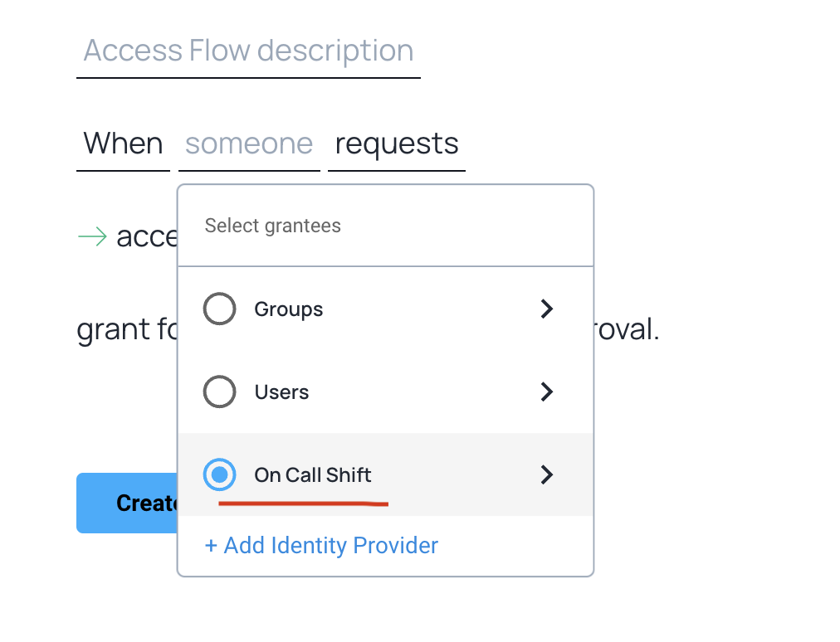This screenshot has height=642, width=840.
Task: Click the Add Identity Provider link
Action: 321,546
